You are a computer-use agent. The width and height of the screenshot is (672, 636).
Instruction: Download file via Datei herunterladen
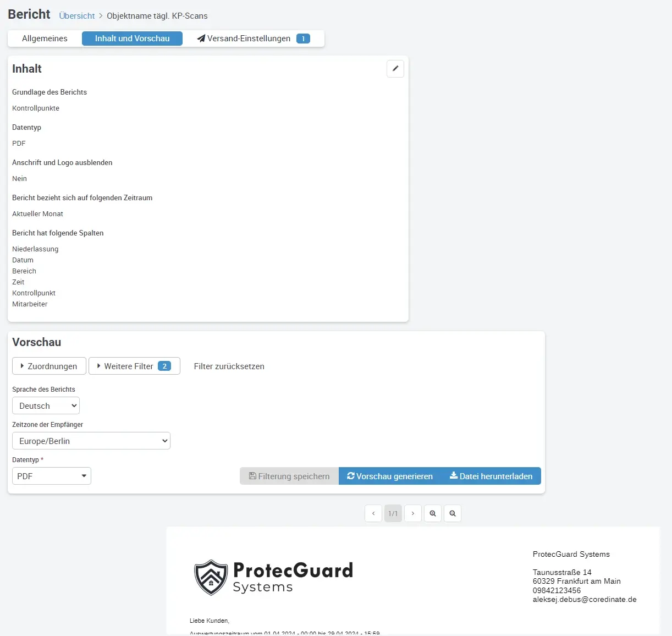point(491,476)
